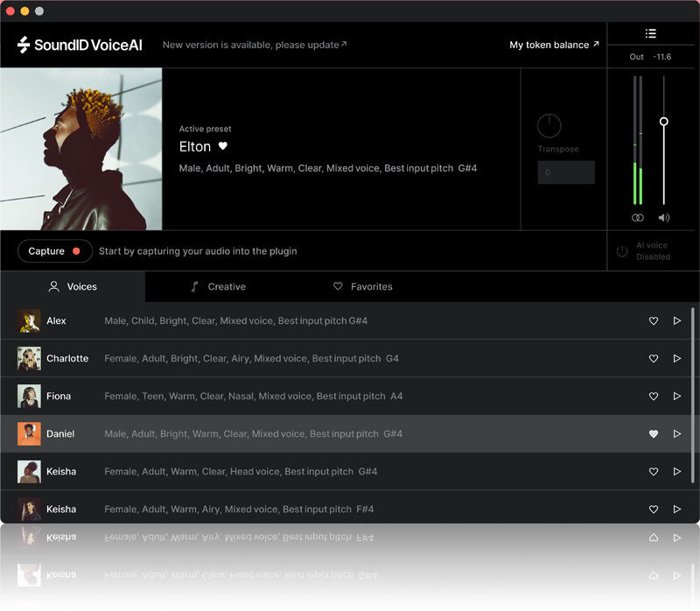700x611 pixels.
Task: Switch to the Favorites tab
Action: [363, 286]
